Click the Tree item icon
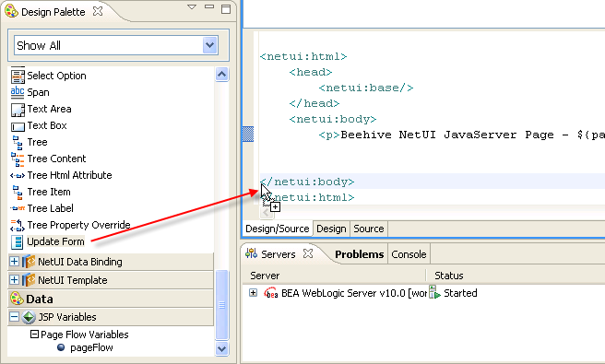 pyautogui.click(x=18, y=142)
